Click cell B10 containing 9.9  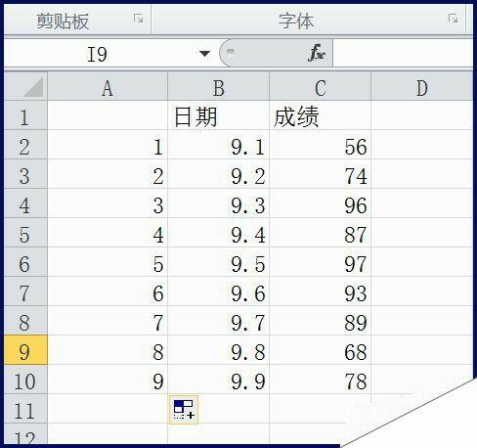219,380
